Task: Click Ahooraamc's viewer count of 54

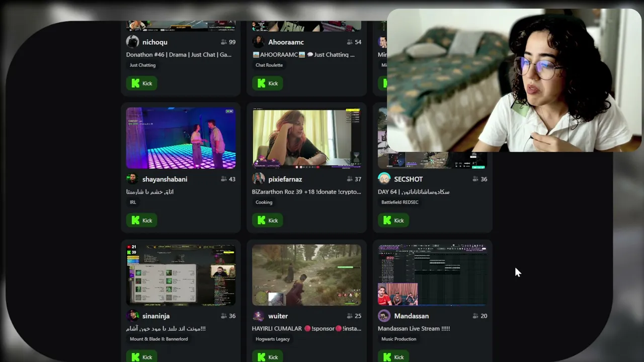Action: coord(354,42)
